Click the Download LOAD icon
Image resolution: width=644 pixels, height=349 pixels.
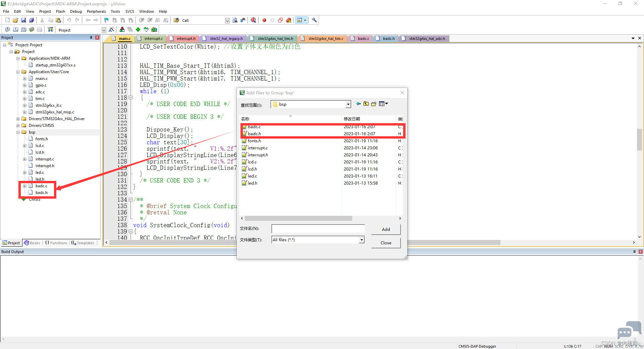50,30
